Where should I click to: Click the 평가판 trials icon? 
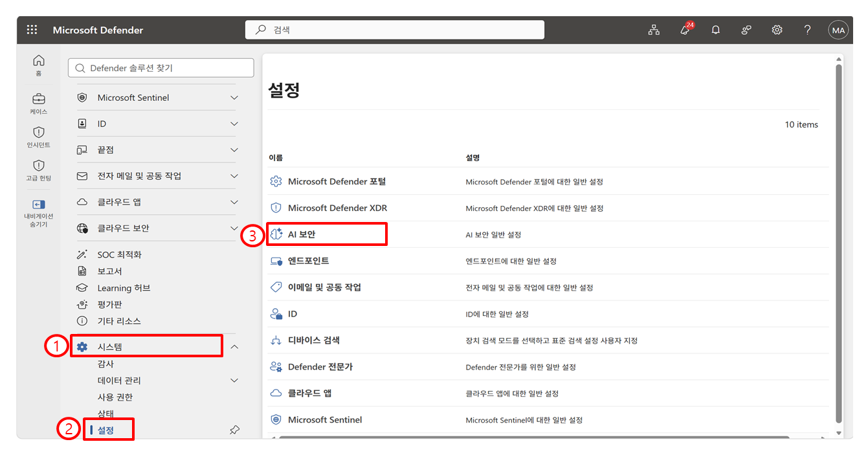click(x=82, y=304)
